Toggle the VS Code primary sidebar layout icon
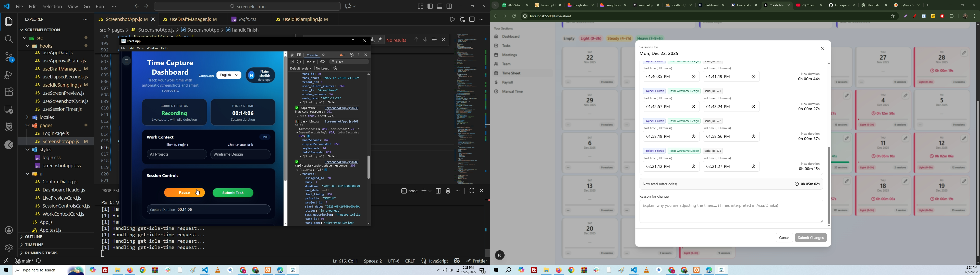The image size is (980, 275). (430, 6)
